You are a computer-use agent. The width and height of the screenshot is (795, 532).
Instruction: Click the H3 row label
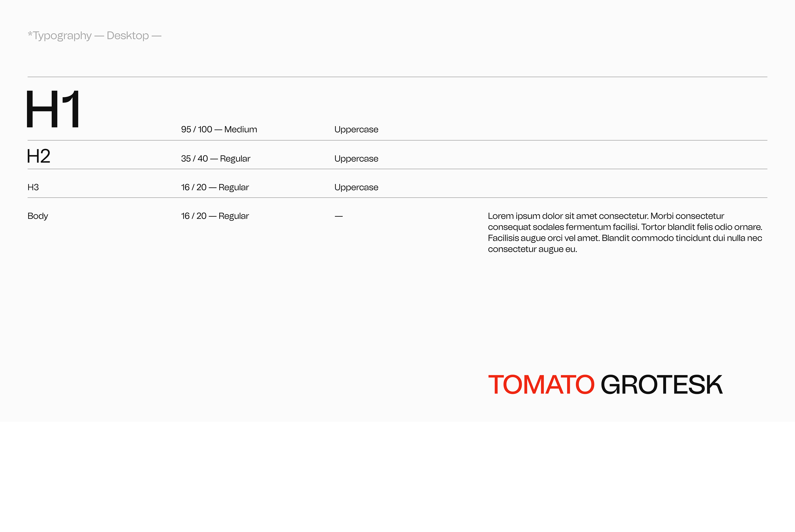(33, 187)
